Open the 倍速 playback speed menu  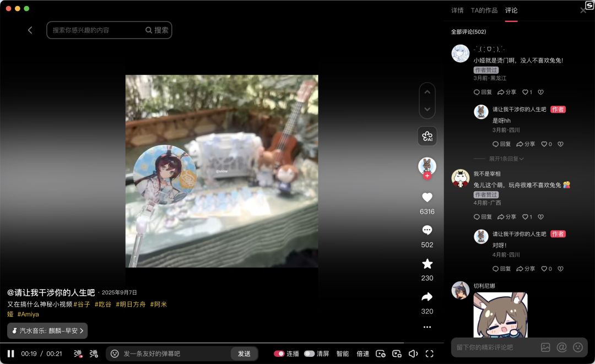pyautogui.click(x=362, y=354)
